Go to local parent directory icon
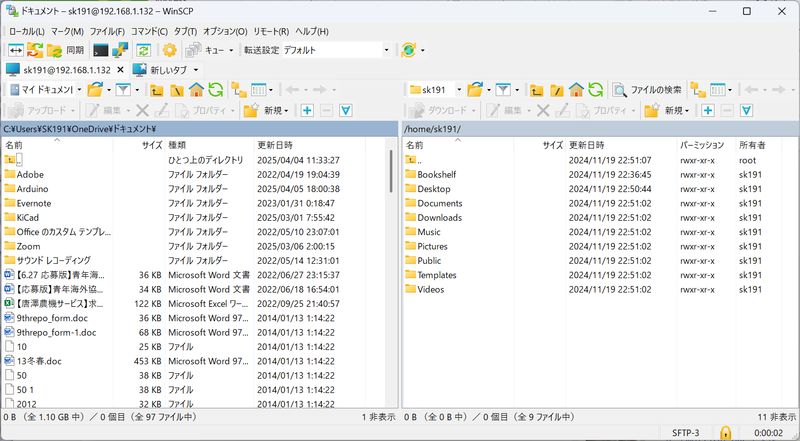The image size is (800, 441). click(x=157, y=90)
